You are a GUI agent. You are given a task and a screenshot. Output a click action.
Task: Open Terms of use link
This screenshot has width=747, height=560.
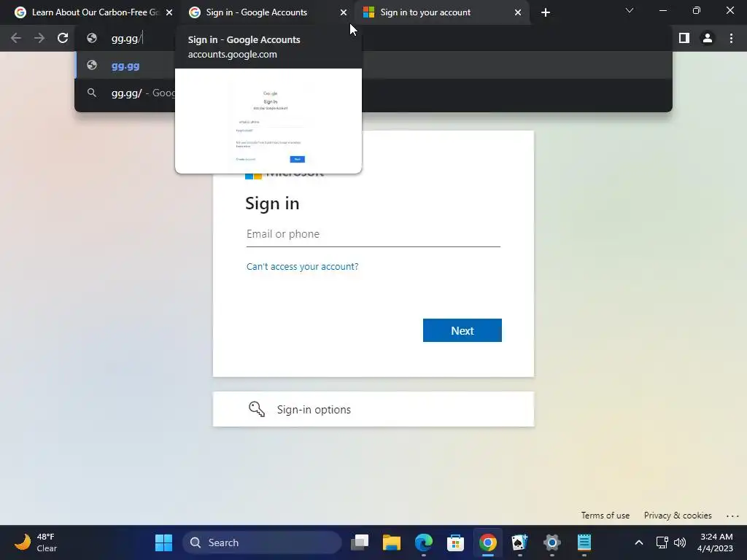coord(605,516)
